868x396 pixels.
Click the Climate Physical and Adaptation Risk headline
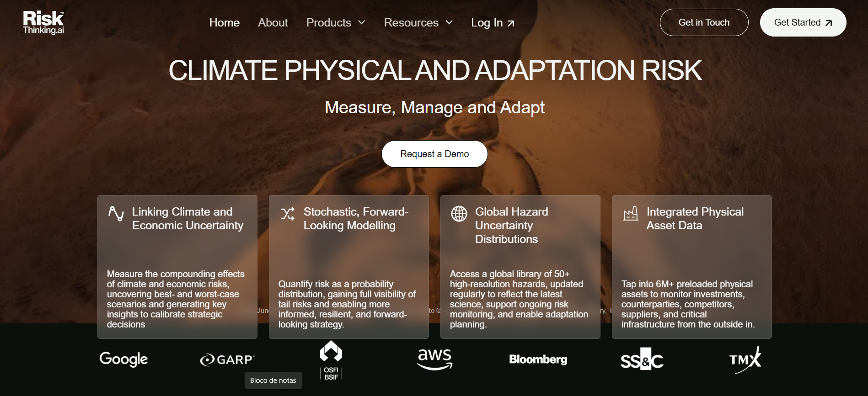click(435, 70)
